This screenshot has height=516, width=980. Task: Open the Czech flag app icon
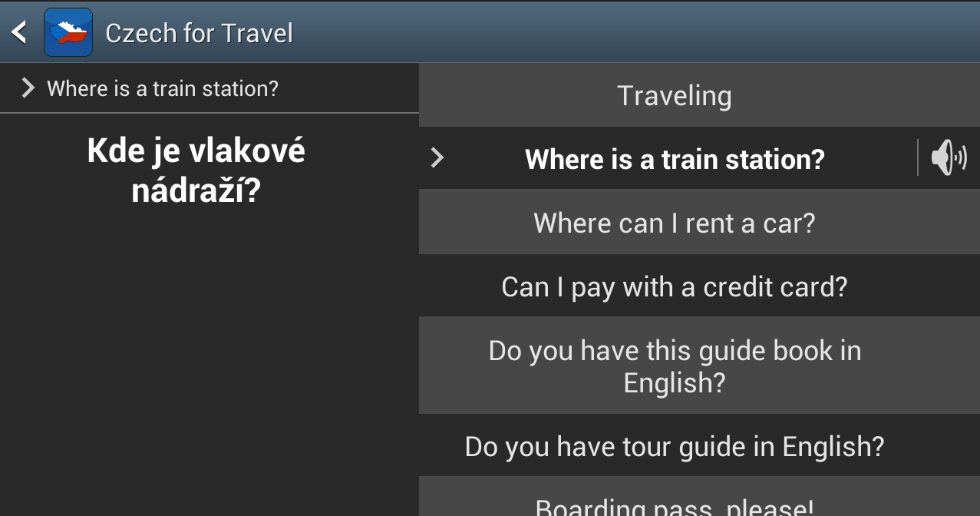pos(68,32)
